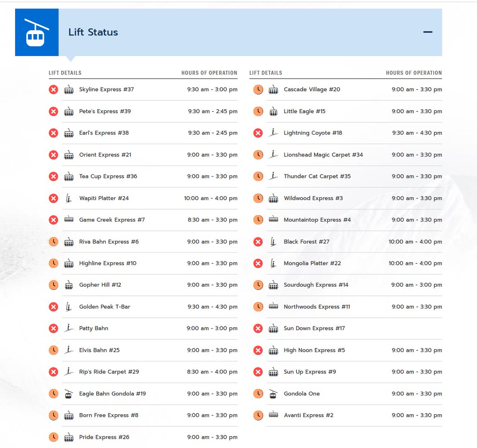Click the clock status icon for Sourdough Express #14
Image resolution: width=477 pixels, height=448 pixels.
[x=258, y=285]
